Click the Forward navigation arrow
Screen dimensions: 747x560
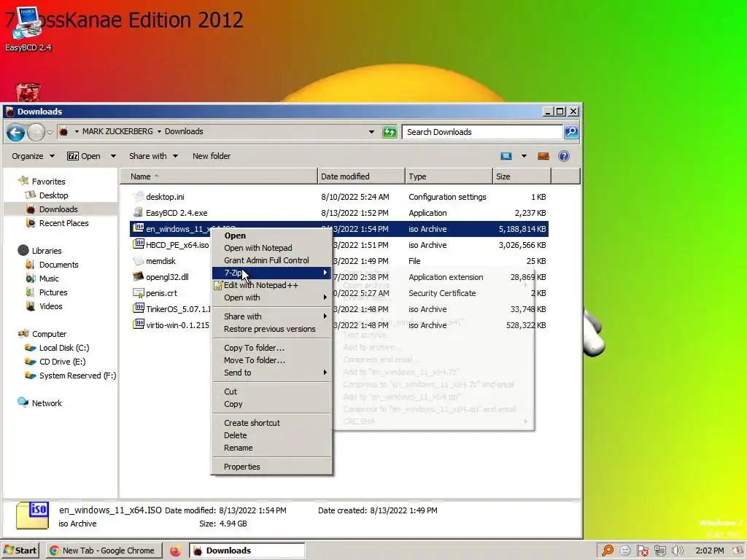[36, 132]
